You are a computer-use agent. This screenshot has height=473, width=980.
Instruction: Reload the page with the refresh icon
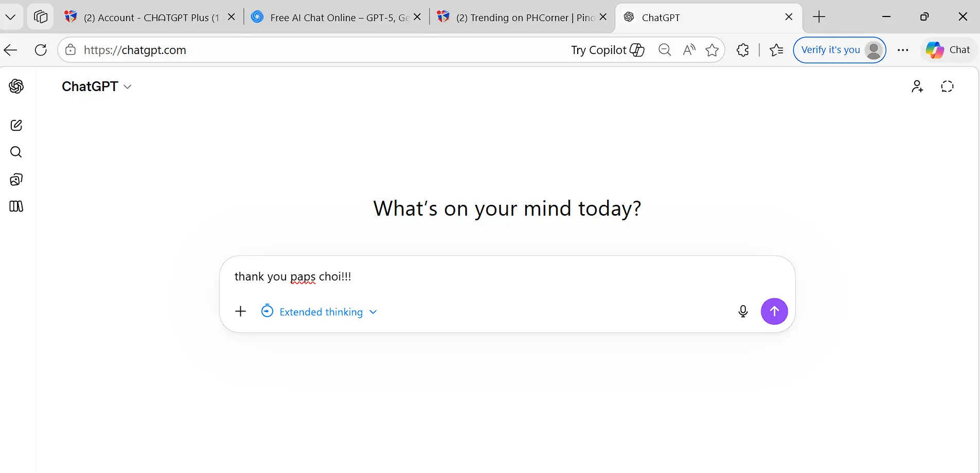(41, 50)
